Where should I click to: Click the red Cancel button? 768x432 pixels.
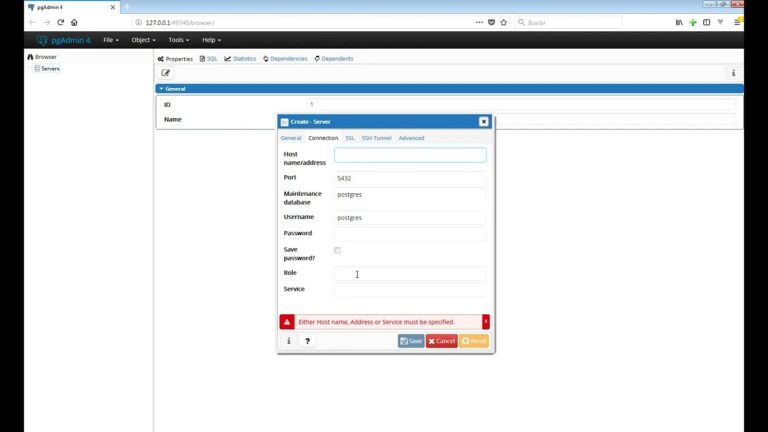coord(441,341)
